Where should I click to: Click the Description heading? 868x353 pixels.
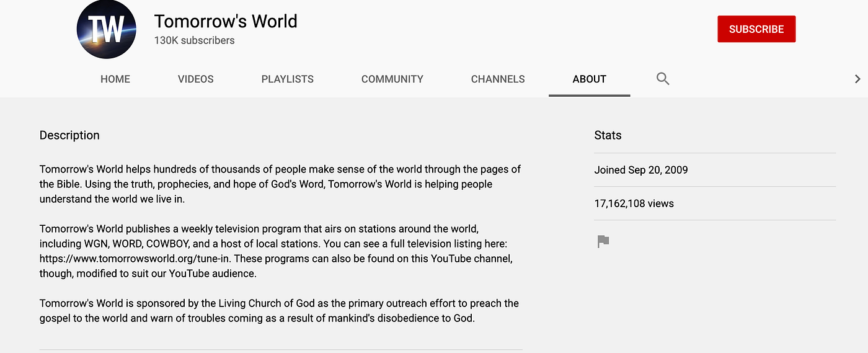coord(69,135)
